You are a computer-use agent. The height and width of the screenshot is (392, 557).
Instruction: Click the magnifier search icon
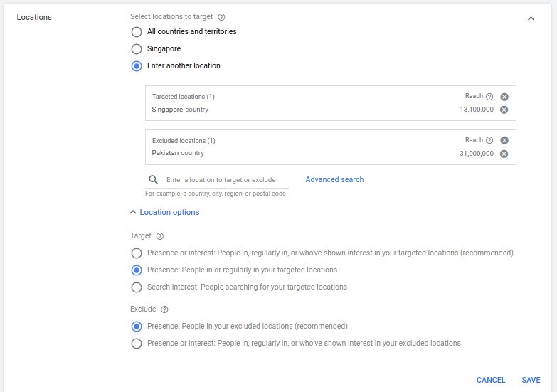pos(154,180)
